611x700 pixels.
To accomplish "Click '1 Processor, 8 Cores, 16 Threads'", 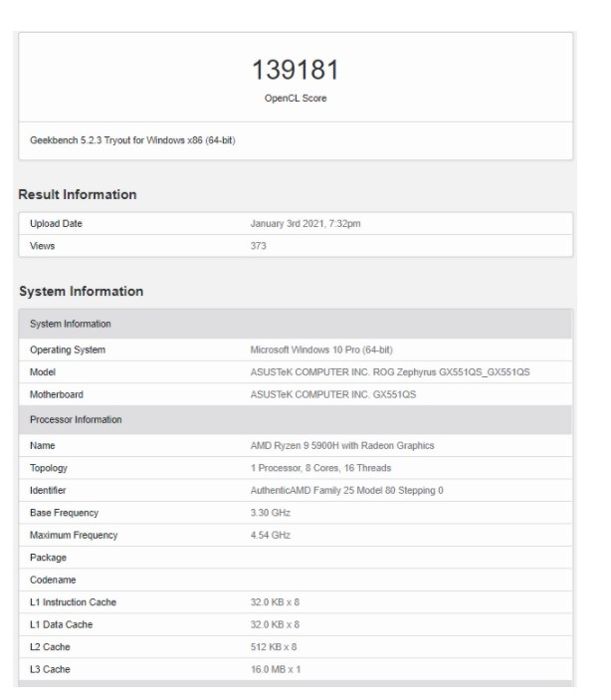I will point(320,468).
